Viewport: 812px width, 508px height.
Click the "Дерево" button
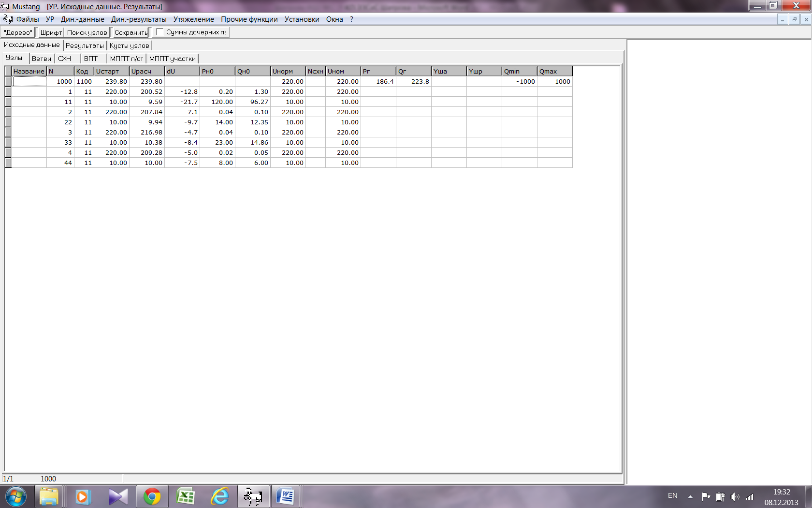[18, 32]
